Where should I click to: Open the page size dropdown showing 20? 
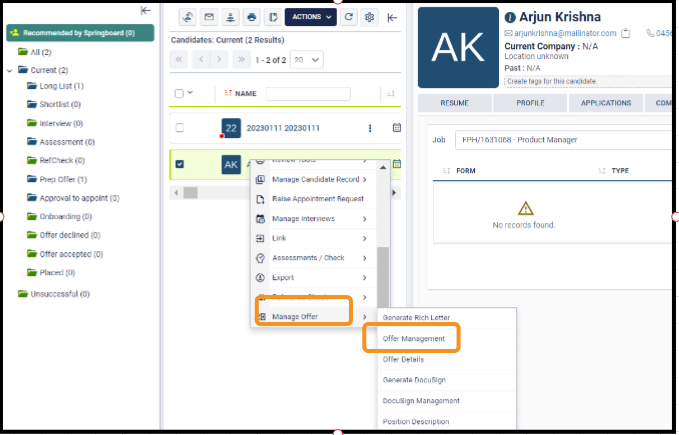click(306, 60)
